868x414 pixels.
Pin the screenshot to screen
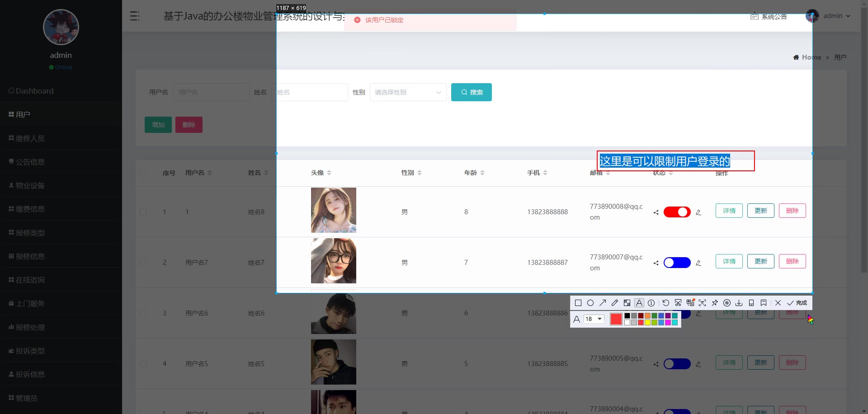click(x=715, y=303)
